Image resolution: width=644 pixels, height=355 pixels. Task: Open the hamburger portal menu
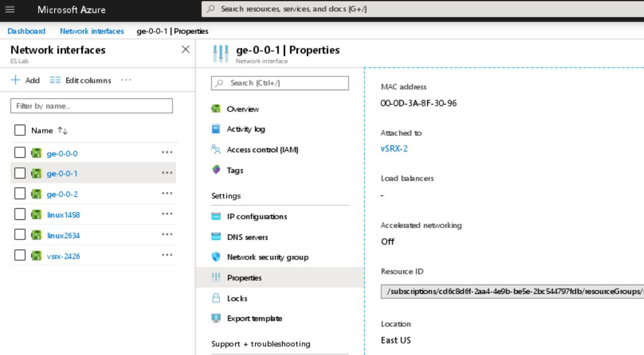[10, 10]
